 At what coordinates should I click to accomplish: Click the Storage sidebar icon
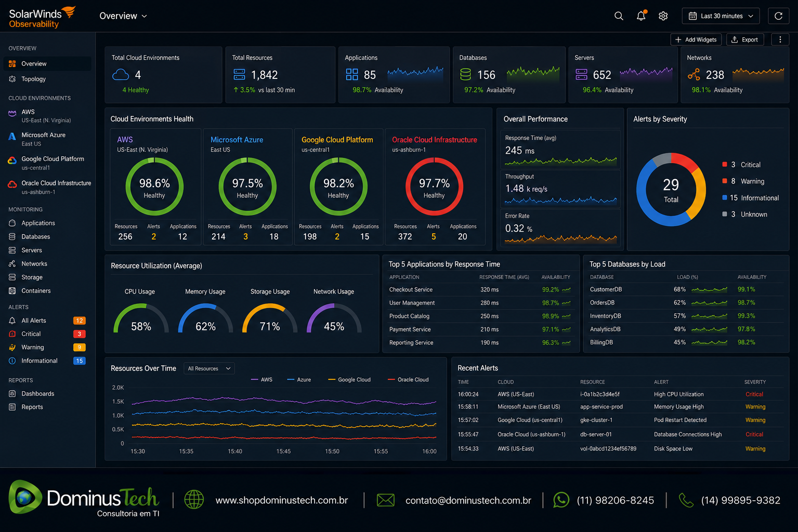(12, 277)
